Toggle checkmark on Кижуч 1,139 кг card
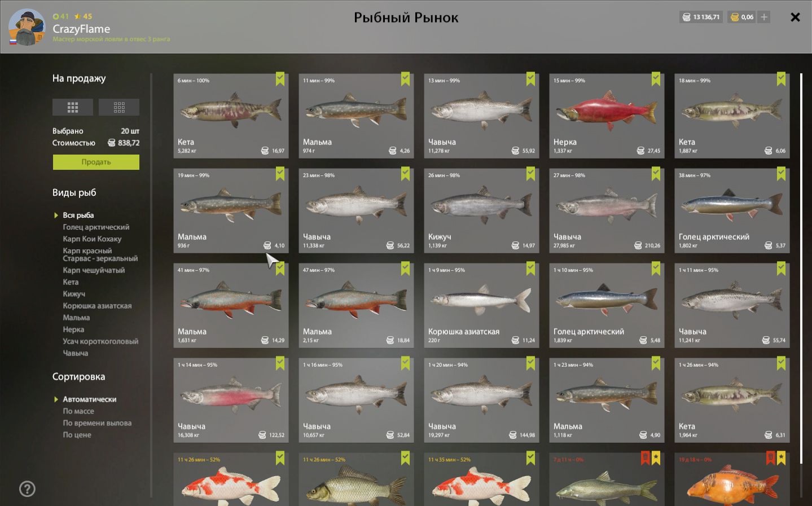Image resolution: width=812 pixels, height=506 pixels. point(530,174)
